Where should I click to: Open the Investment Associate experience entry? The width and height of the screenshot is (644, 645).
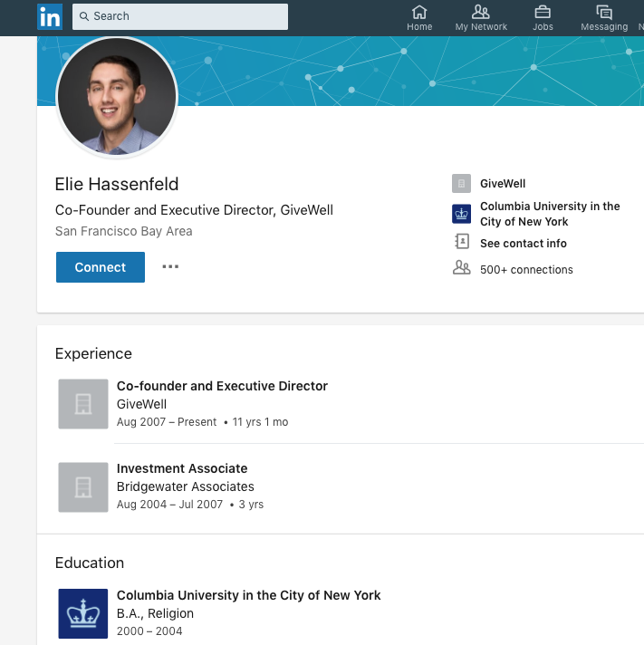[182, 468]
